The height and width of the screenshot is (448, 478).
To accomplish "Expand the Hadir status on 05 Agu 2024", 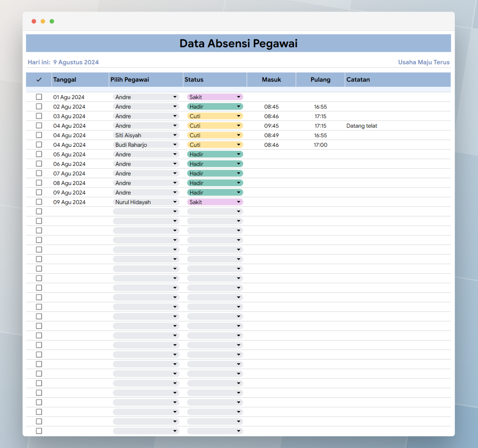I will [215, 154].
